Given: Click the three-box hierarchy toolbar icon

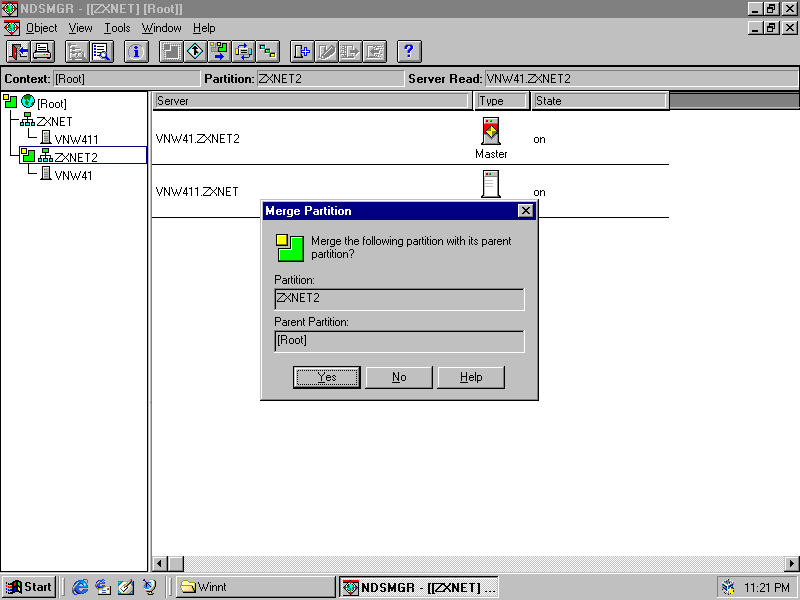Looking at the screenshot, I should [267, 52].
